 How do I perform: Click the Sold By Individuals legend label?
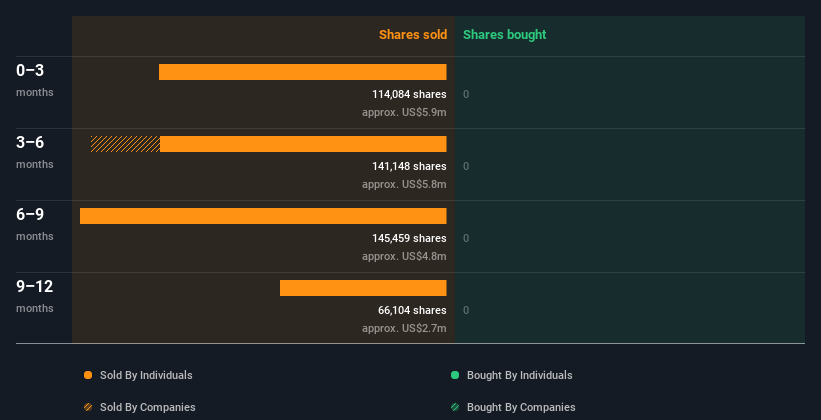tap(146, 375)
